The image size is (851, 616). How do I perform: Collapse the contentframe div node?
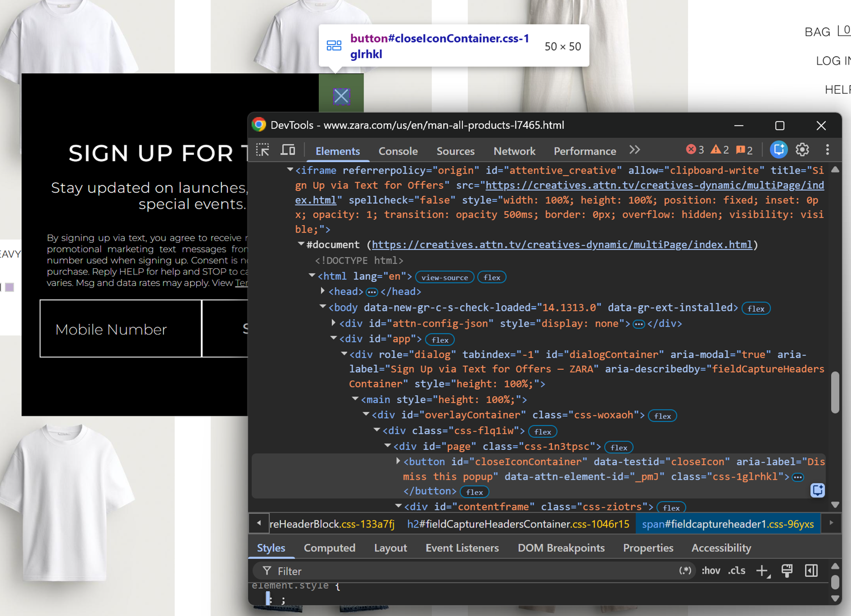[398, 506]
